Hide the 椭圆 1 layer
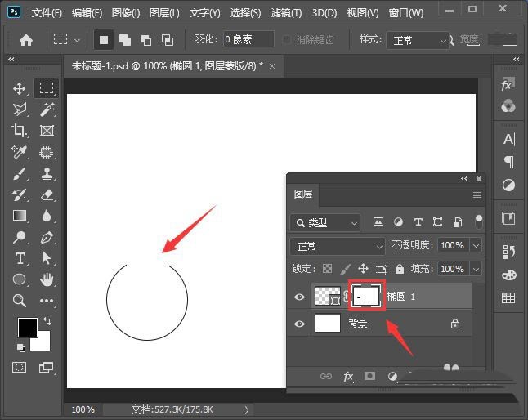The width and height of the screenshot is (528, 420). tap(299, 297)
